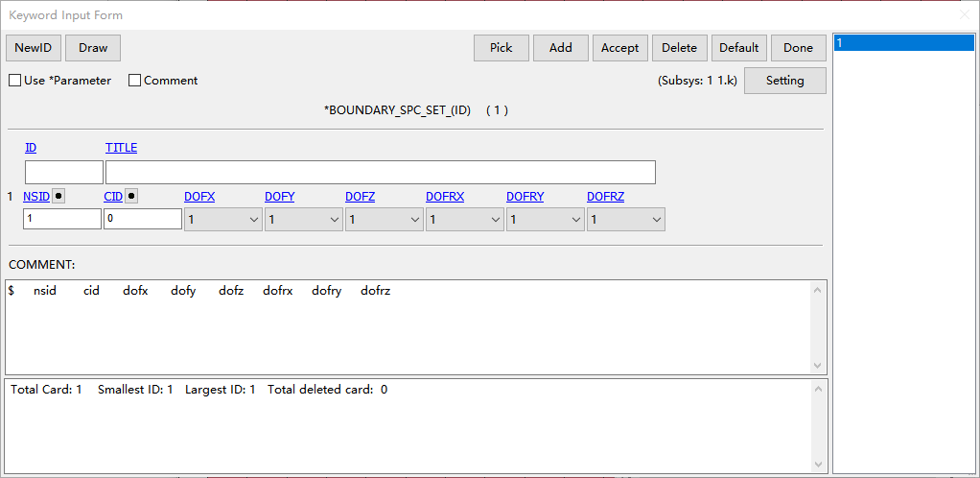Open the DOFRZ dropdown
This screenshot has width=980, height=478.
pyautogui.click(x=626, y=220)
